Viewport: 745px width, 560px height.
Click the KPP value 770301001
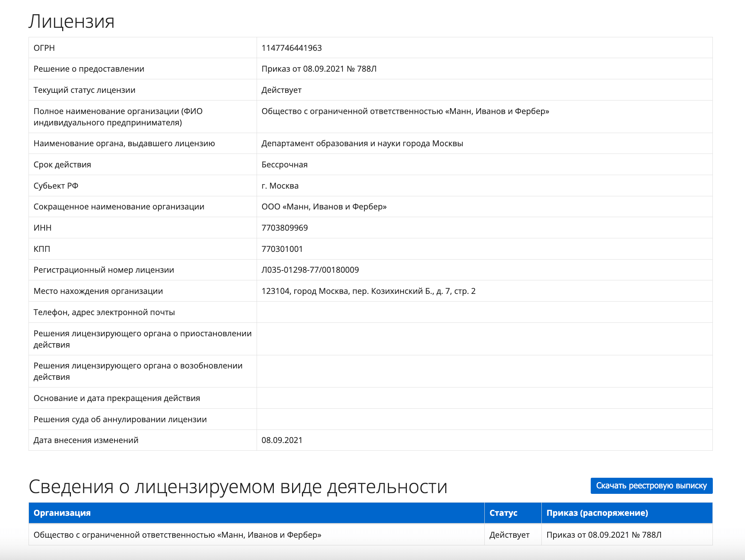tap(282, 249)
